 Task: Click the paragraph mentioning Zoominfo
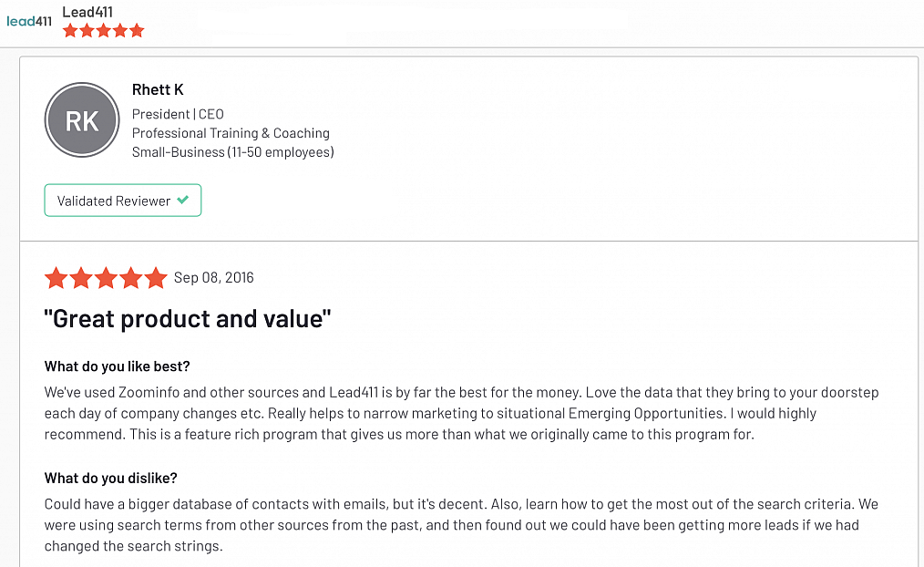pyautogui.click(x=461, y=413)
